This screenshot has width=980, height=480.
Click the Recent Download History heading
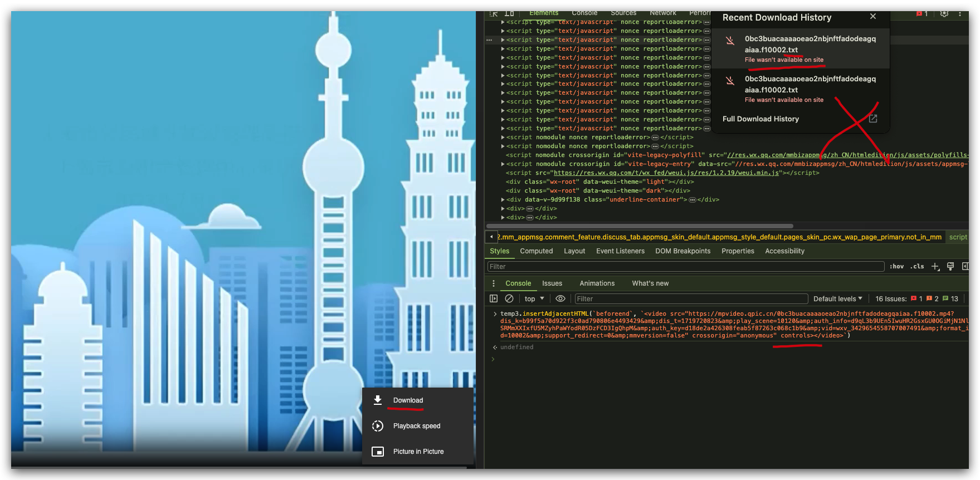[x=777, y=17]
